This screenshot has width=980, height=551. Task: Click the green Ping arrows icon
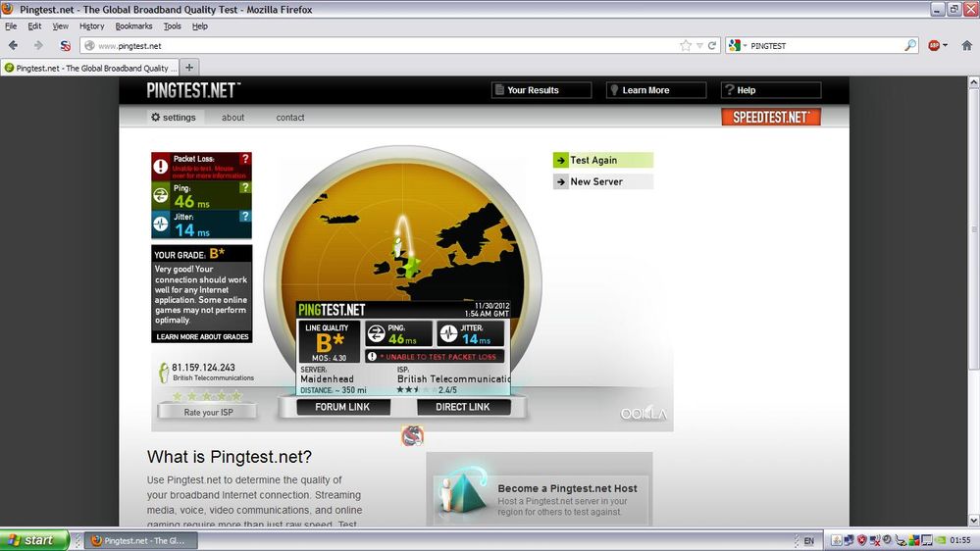pyautogui.click(x=161, y=195)
